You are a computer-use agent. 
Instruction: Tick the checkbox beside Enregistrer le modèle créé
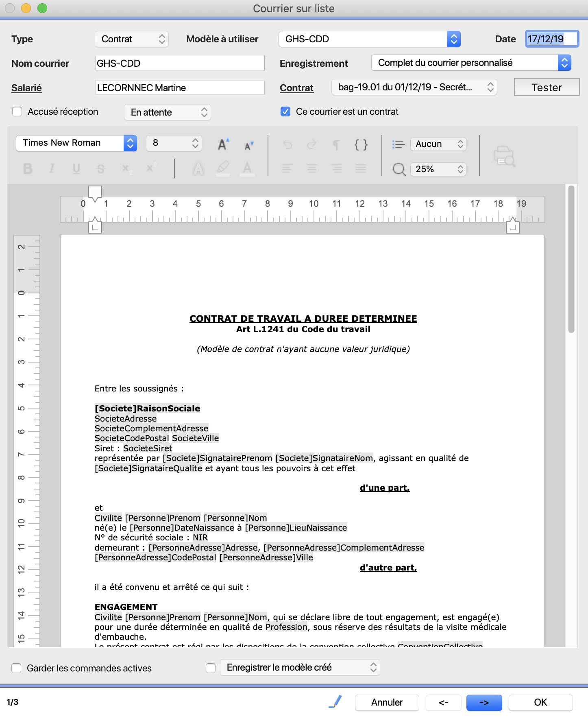(211, 668)
